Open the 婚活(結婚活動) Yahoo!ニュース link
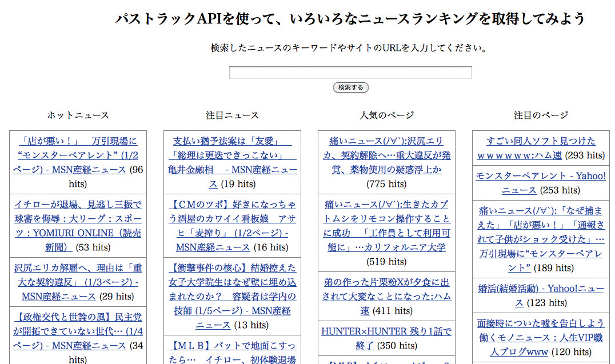 pos(541,289)
